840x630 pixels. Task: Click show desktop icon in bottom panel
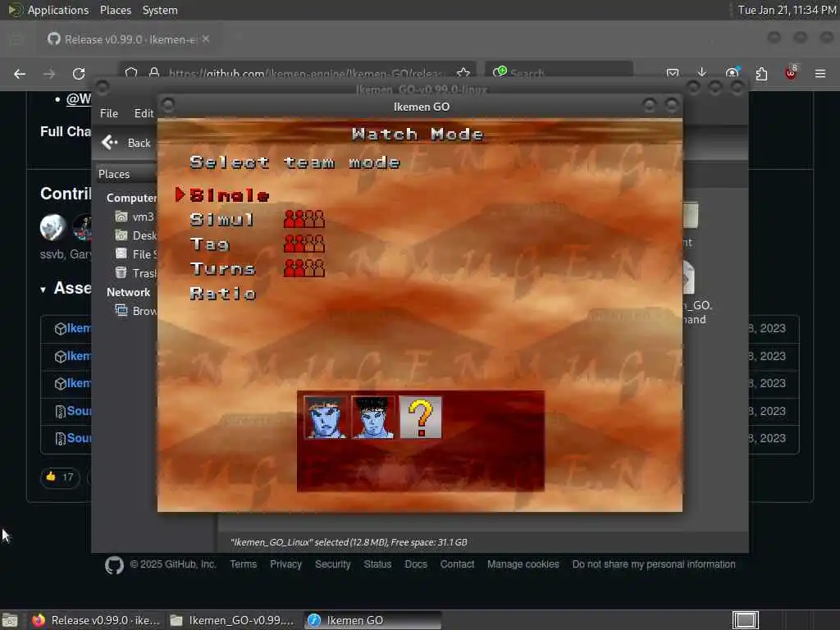pos(10,620)
